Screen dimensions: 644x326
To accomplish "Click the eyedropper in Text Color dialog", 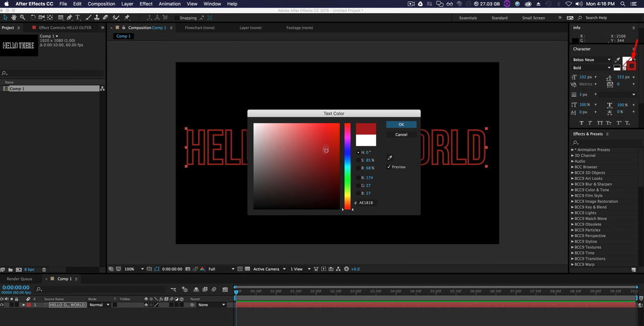I will click(x=389, y=158).
